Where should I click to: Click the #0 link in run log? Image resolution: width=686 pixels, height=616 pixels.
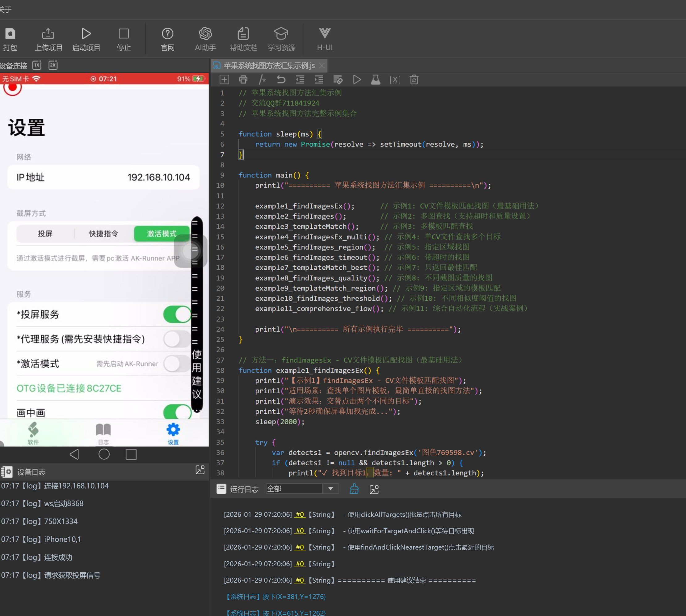(x=300, y=514)
